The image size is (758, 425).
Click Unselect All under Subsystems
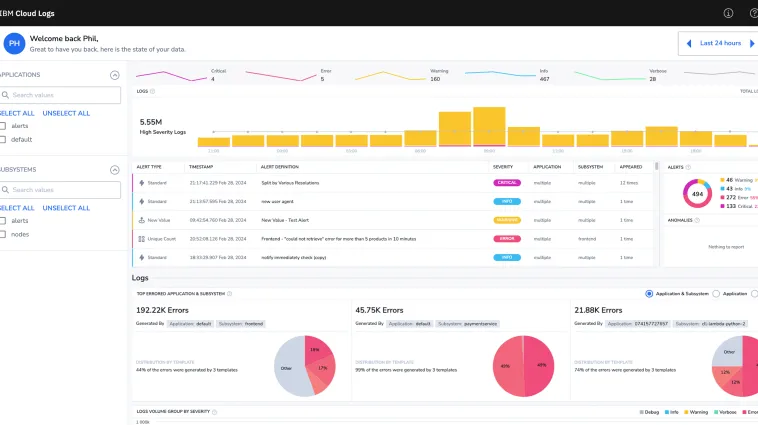(66, 208)
